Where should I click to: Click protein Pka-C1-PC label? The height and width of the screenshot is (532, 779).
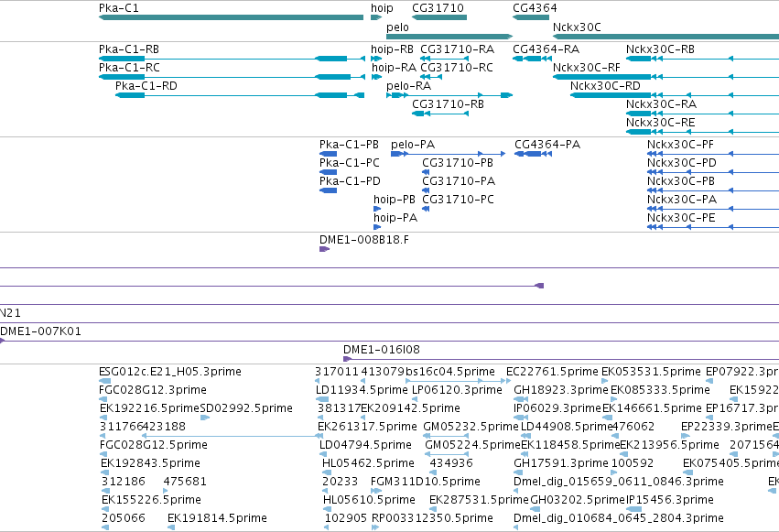click(350, 163)
